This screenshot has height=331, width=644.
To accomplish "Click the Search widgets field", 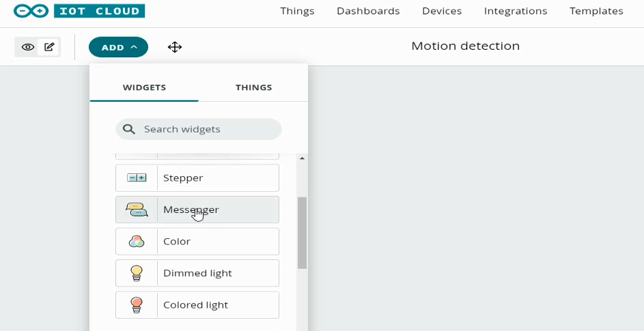I will pyautogui.click(x=199, y=129).
